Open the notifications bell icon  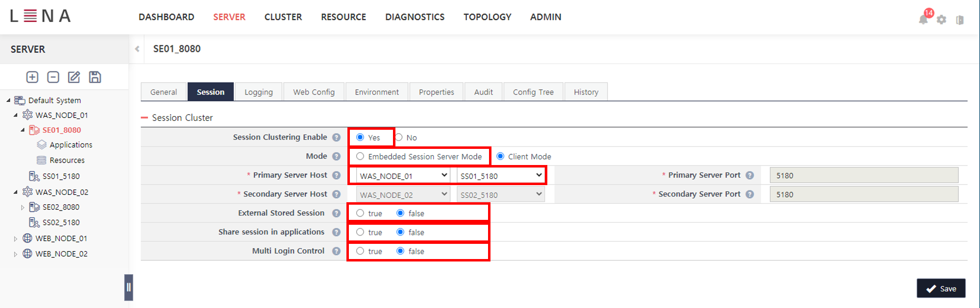(x=923, y=19)
